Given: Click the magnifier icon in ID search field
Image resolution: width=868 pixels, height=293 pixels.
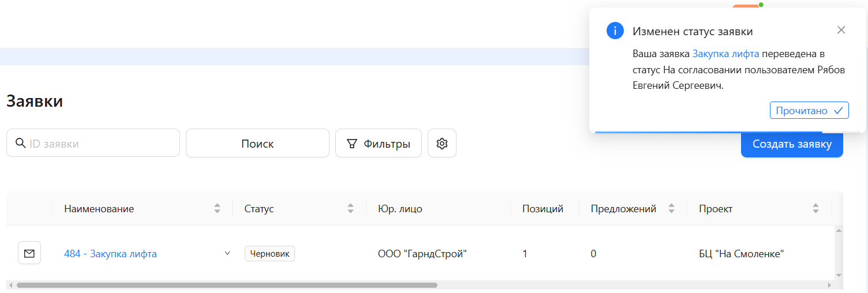Looking at the screenshot, I should (x=20, y=143).
